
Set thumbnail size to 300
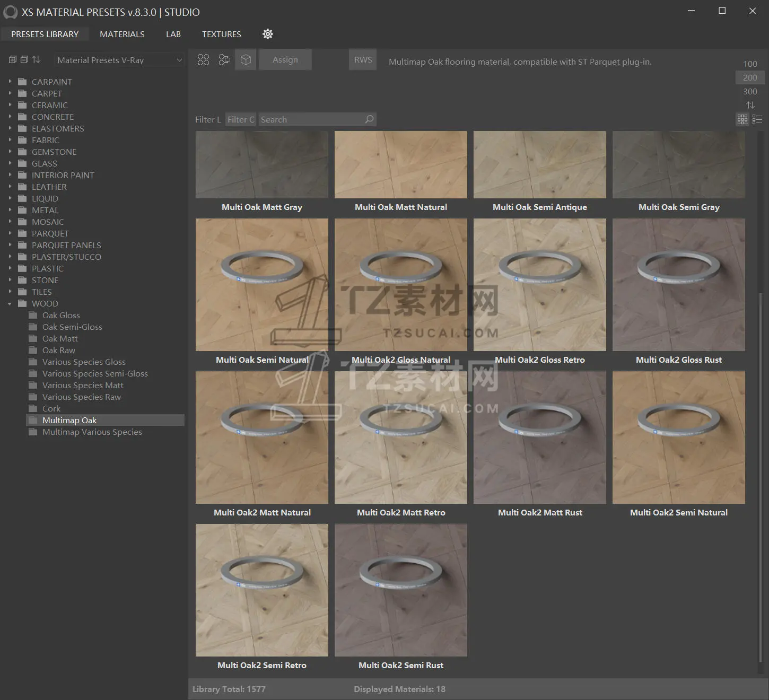750,91
